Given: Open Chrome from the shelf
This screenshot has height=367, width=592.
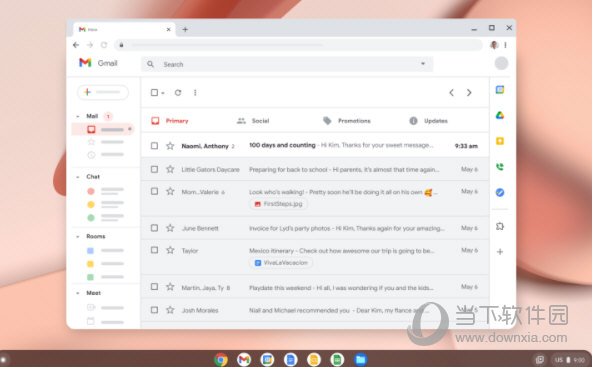Looking at the screenshot, I should pos(221,359).
